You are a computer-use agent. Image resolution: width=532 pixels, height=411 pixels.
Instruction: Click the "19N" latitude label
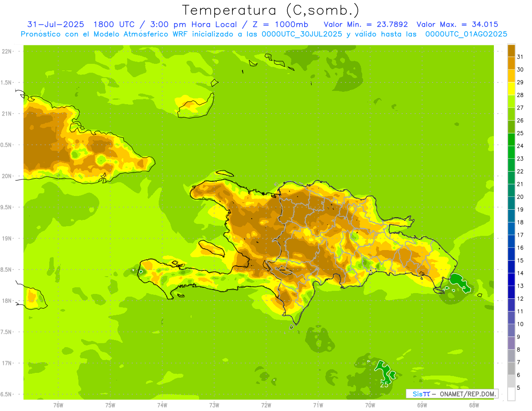point(8,239)
